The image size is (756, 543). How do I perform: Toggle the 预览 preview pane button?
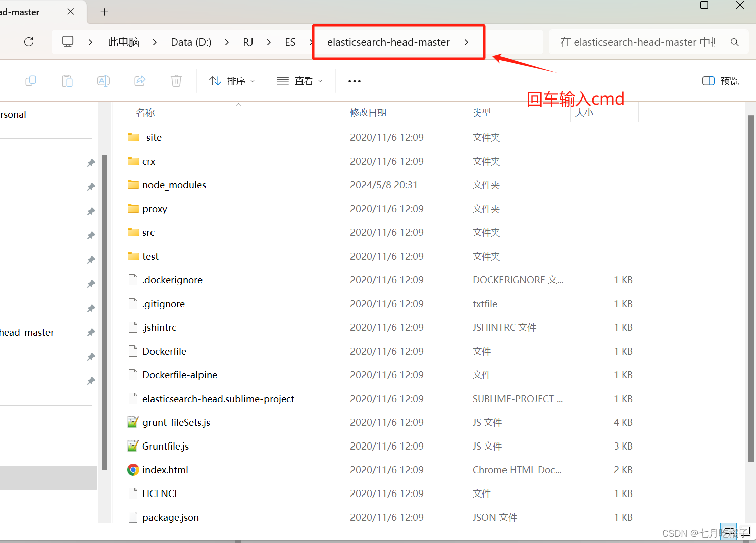721,81
